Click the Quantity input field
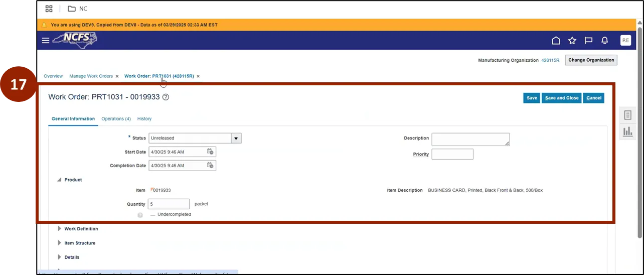The image size is (644, 275). (x=169, y=204)
